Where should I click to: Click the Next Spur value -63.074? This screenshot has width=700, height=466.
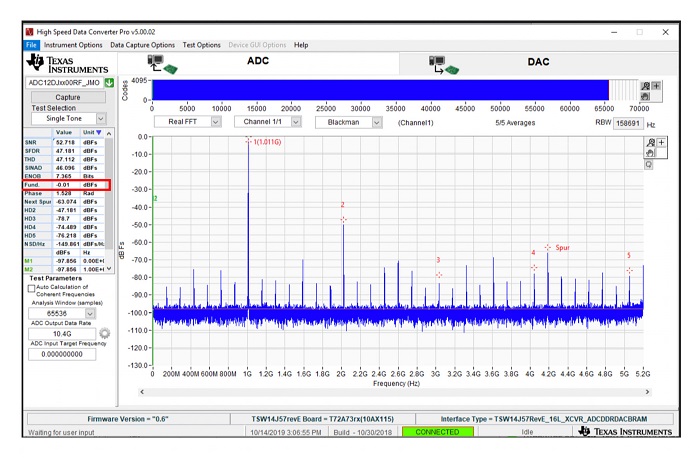[66, 202]
